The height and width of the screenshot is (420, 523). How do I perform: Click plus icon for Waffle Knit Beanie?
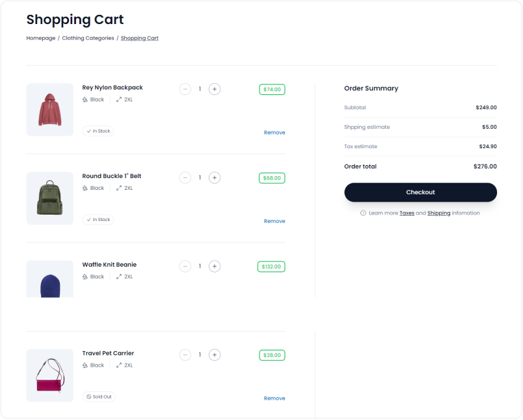click(215, 267)
